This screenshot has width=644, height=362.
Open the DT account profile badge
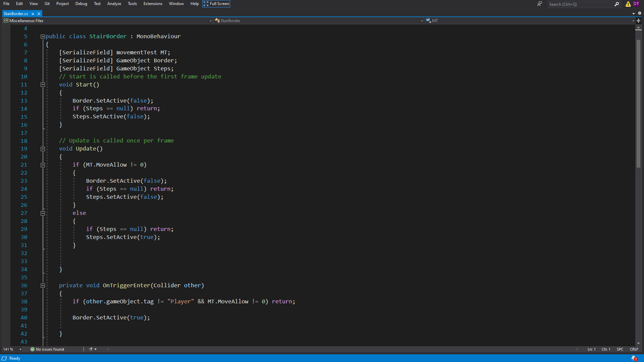point(636,4)
